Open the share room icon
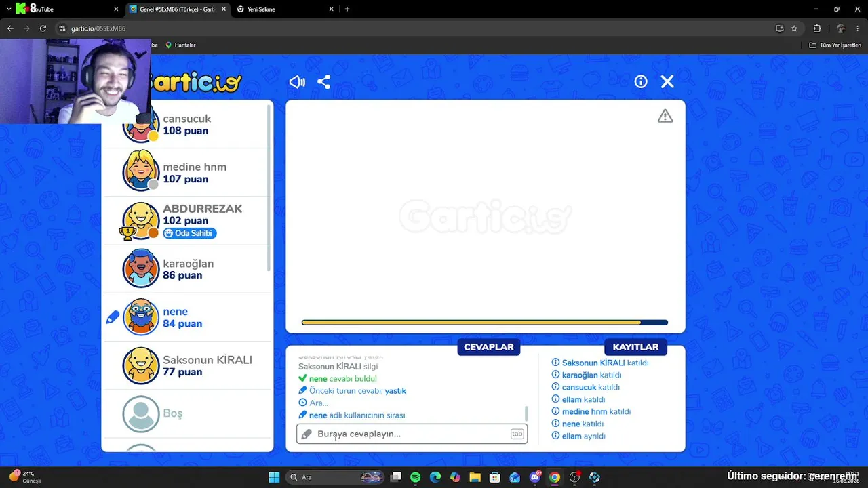Viewport: 868px width, 488px height. click(324, 82)
